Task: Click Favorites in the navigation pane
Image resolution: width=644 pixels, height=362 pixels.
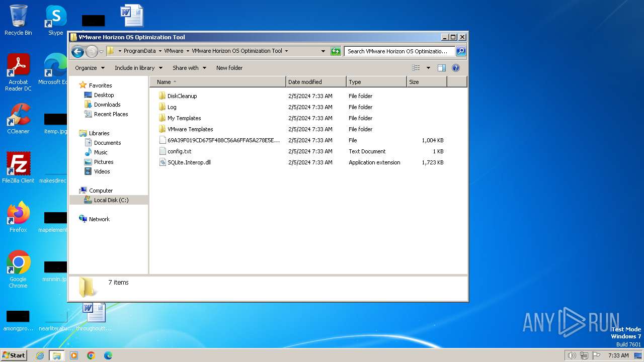Action: pos(100,85)
